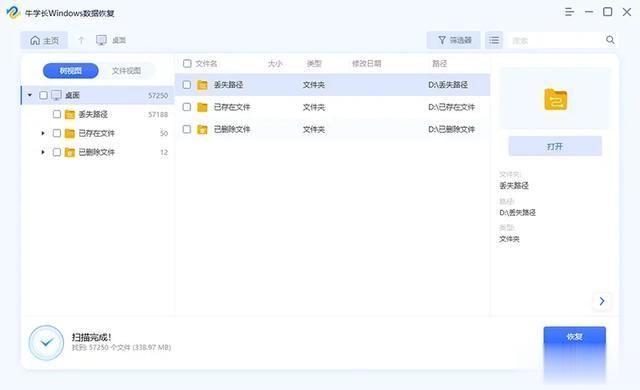The image size is (640, 390).
Task: Expand 已删除文件 tree node
Action: point(43,152)
